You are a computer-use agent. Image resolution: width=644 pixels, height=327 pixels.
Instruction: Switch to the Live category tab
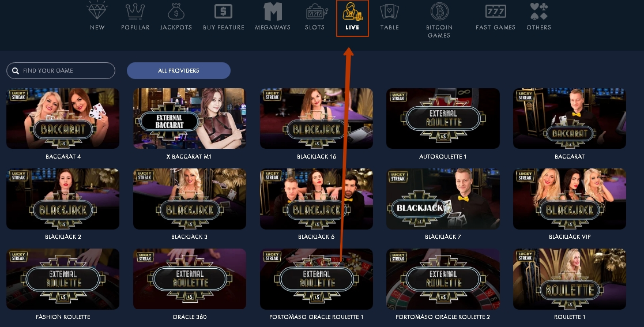click(x=352, y=18)
